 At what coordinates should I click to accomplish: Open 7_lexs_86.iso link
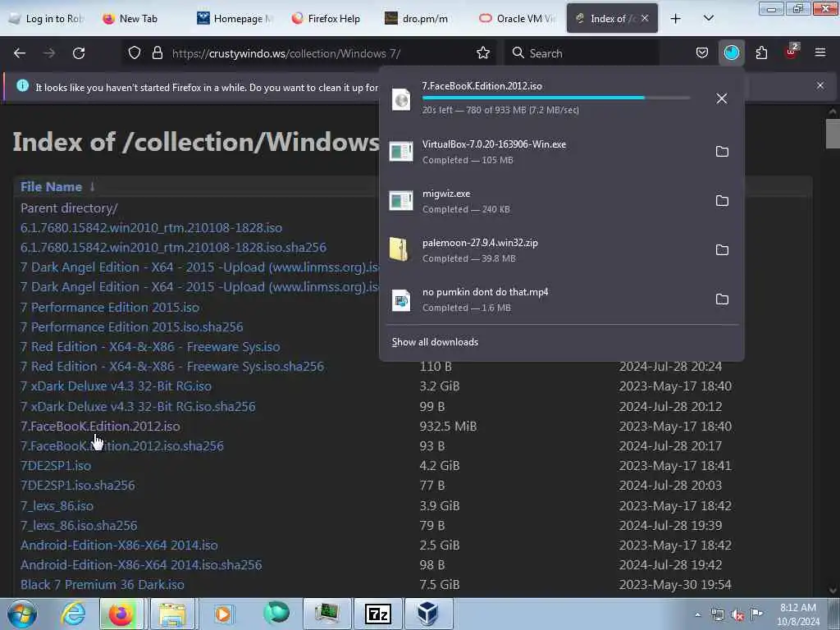pos(57,505)
